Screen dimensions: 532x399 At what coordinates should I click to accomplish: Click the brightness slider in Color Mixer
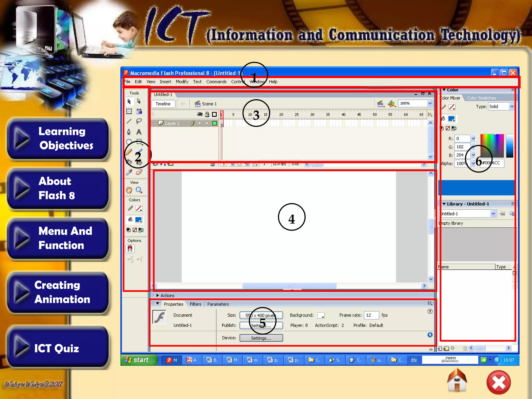pyautogui.click(x=510, y=146)
